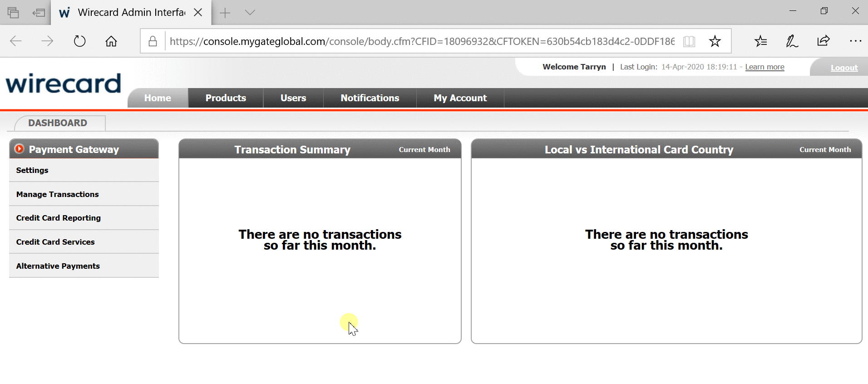Expand the tab preview chevron
Viewport: 868px width, 384px height.
(x=250, y=12)
